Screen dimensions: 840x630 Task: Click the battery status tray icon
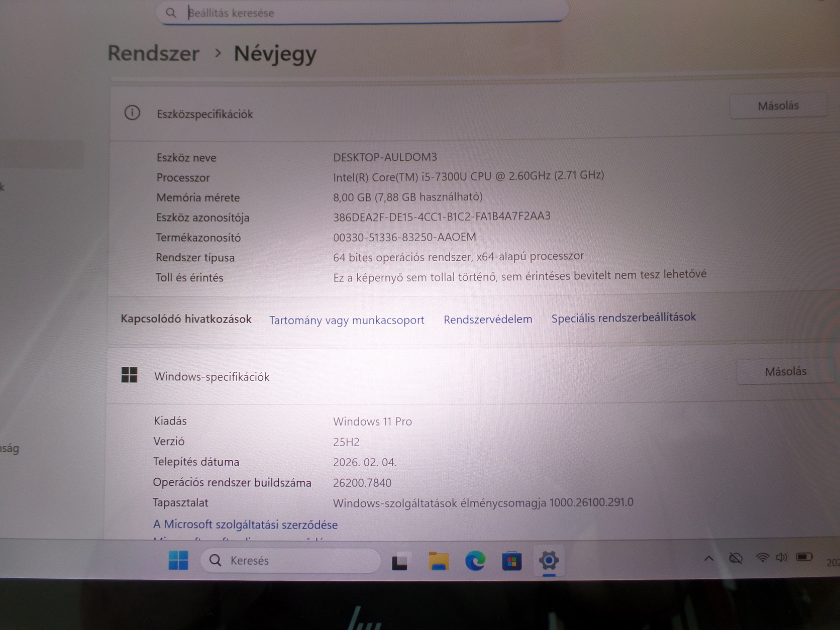coord(804,557)
